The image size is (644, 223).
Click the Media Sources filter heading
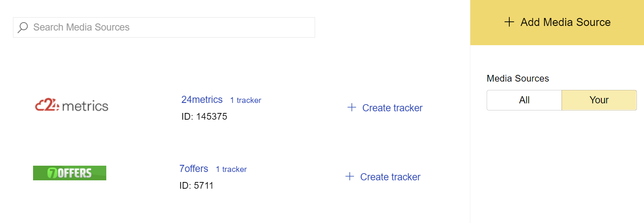coord(518,78)
